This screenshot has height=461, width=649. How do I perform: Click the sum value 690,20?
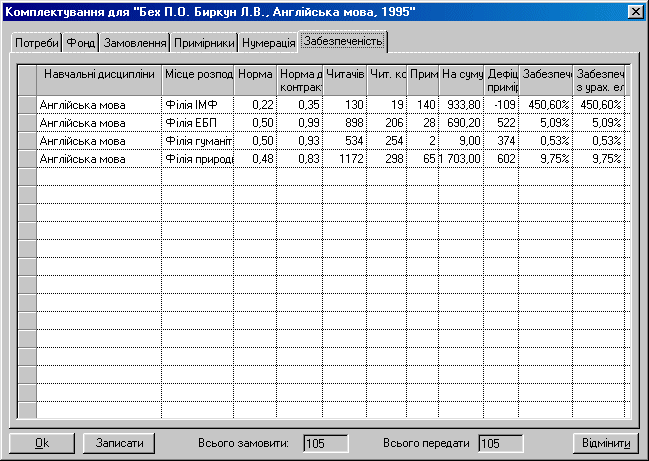tap(461, 123)
